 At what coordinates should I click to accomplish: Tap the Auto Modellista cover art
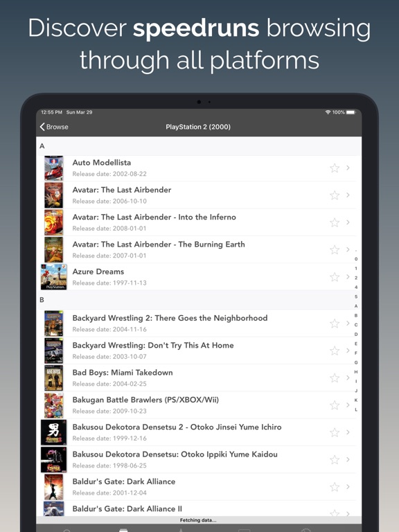[53, 168]
